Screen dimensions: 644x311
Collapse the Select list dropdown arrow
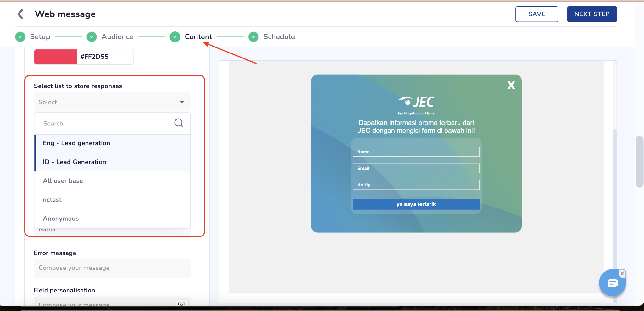pos(182,102)
